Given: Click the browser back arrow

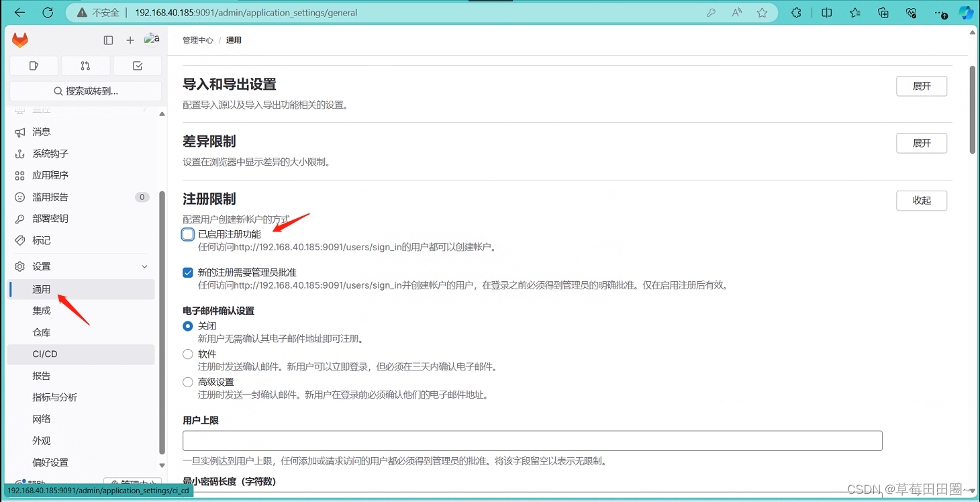Looking at the screenshot, I should click(x=19, y=13).
